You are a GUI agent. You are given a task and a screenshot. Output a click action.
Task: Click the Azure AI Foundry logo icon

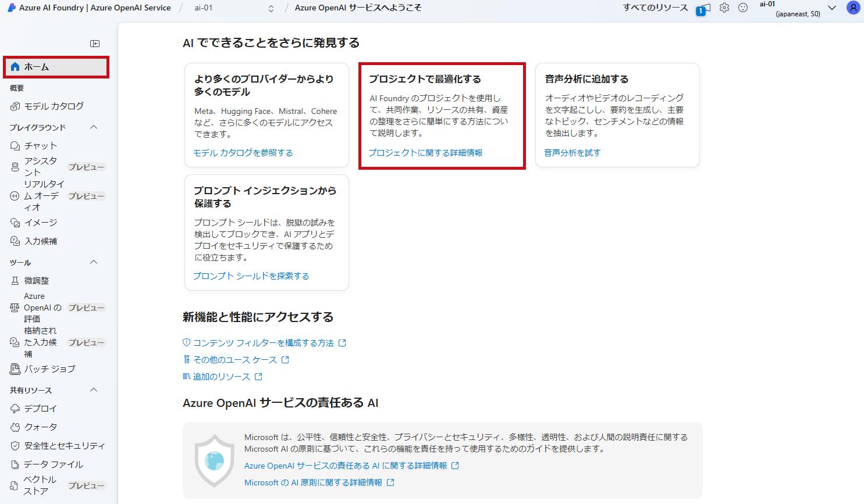pyautogui.click(x=12, y=8)
